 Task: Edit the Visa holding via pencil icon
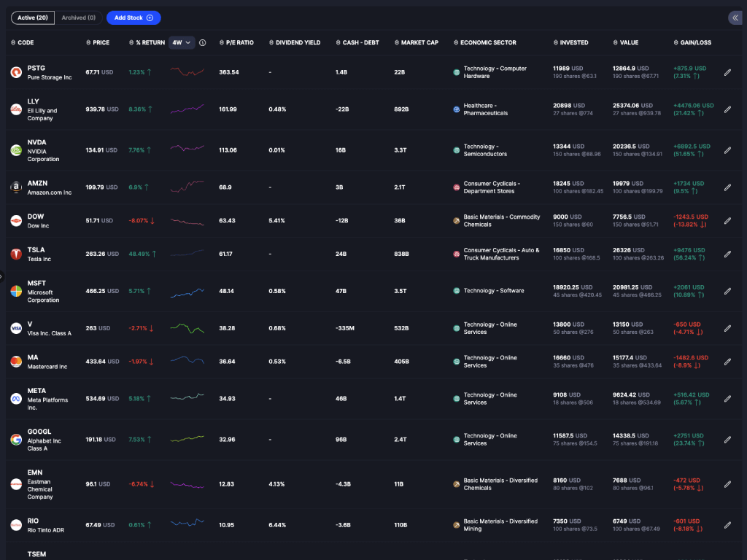pyautogui.click(x=727, y=329)
